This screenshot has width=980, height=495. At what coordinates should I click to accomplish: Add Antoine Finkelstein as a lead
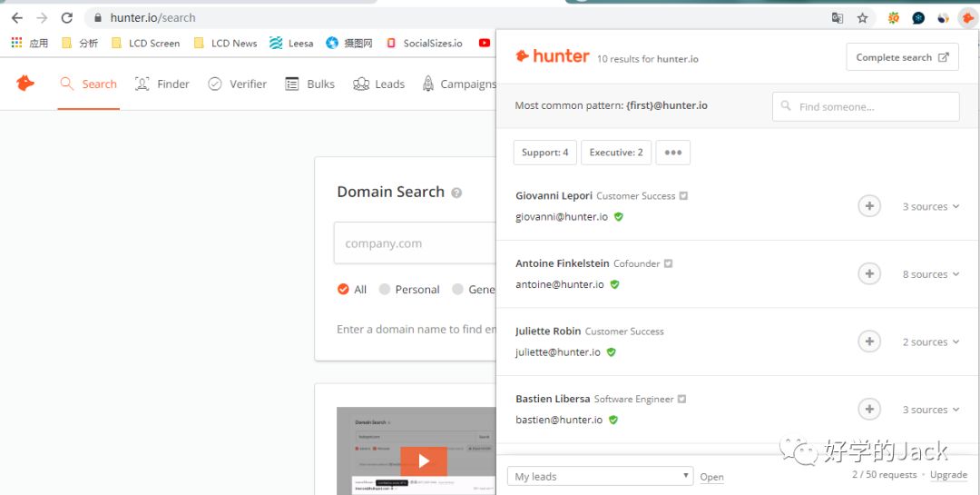pos(869,274)
